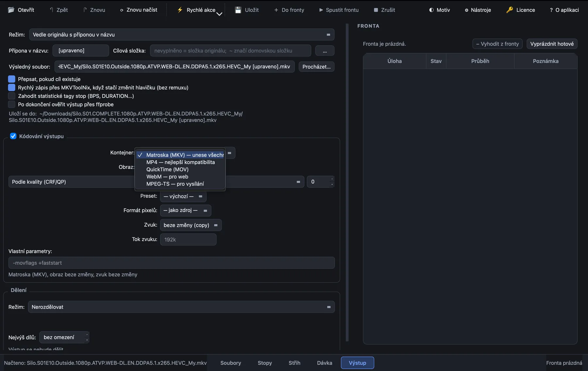Click the Znovu načíst reload icon
This screenshot has height=371, width=588.
pos(122,10)
